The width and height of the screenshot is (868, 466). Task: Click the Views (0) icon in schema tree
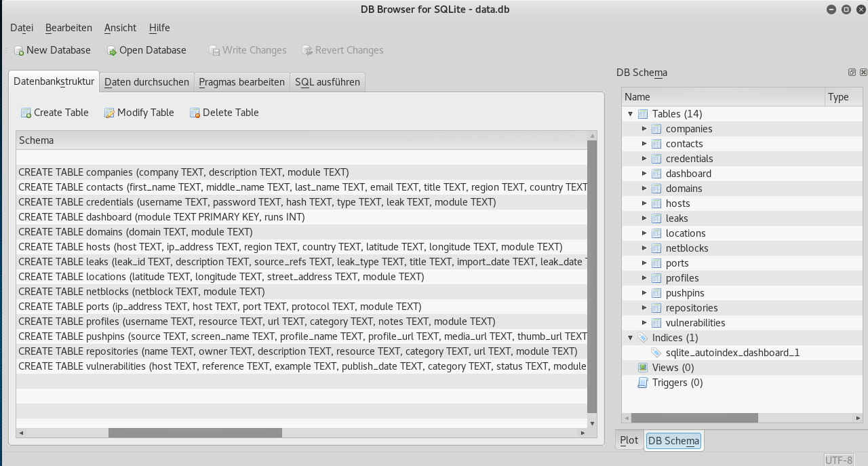coord(642,368)
